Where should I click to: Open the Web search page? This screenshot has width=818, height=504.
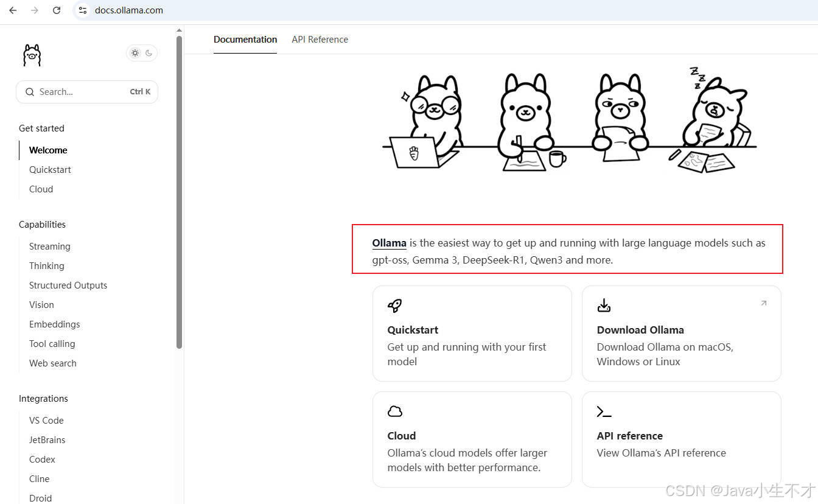[53, 363]
